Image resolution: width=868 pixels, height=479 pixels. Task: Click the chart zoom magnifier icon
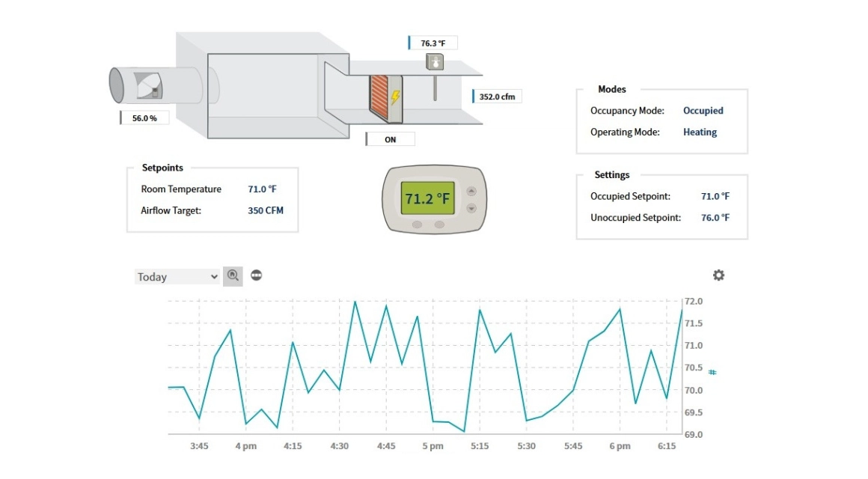233,275
